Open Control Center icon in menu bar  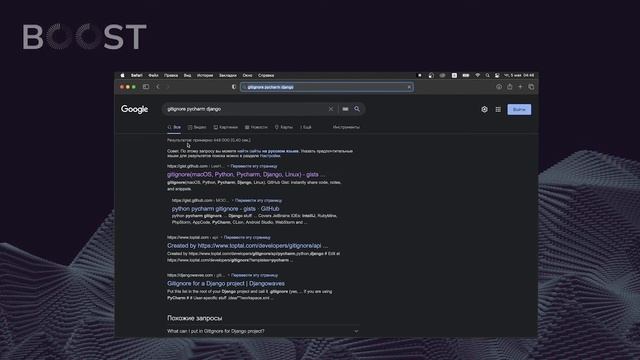pyautogui.click(x=497, y=76)
